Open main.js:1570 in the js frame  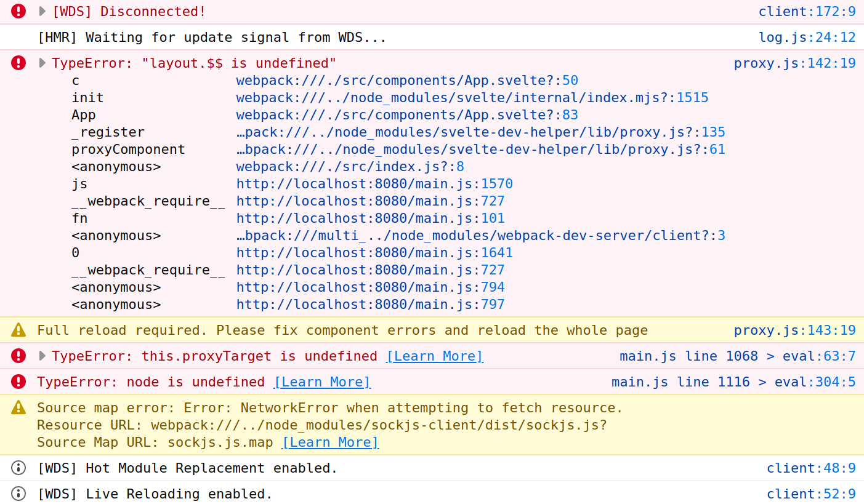pyautogui.click(x=374, y=183)
